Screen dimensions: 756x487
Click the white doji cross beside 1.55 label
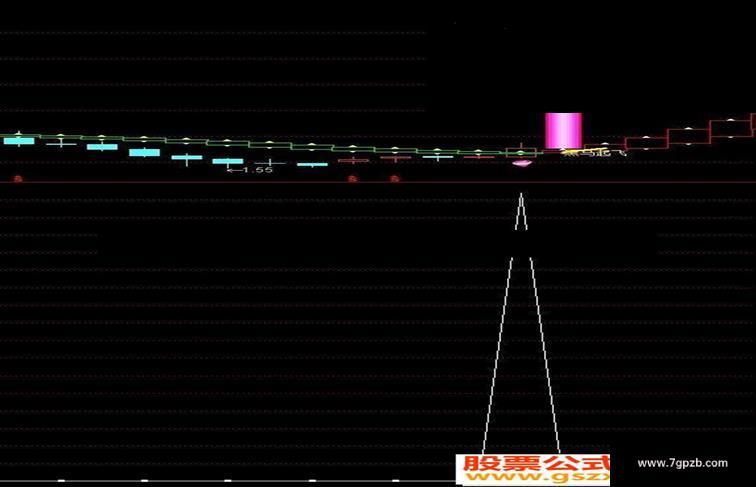pyautogui.click(x=270, y=162)
